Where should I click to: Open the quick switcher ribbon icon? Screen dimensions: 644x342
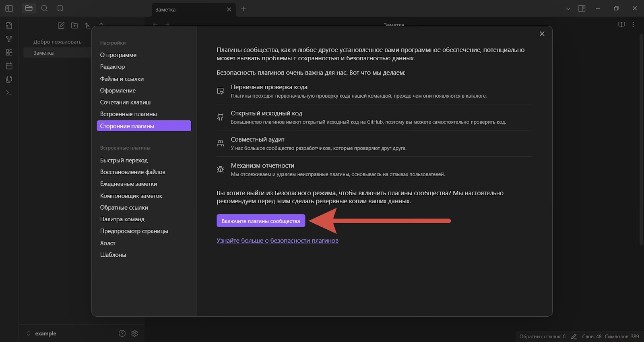(x=9, y=25)
